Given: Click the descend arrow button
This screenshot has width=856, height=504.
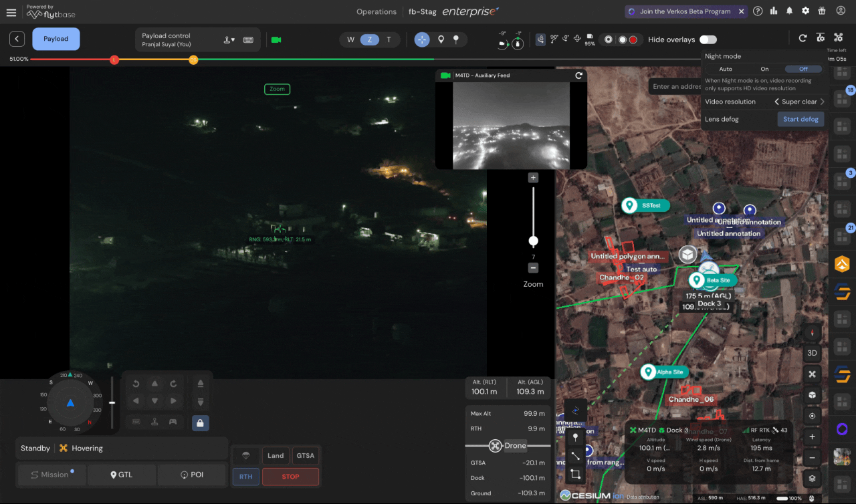Looking at the screenshot, I should point(200,401).
